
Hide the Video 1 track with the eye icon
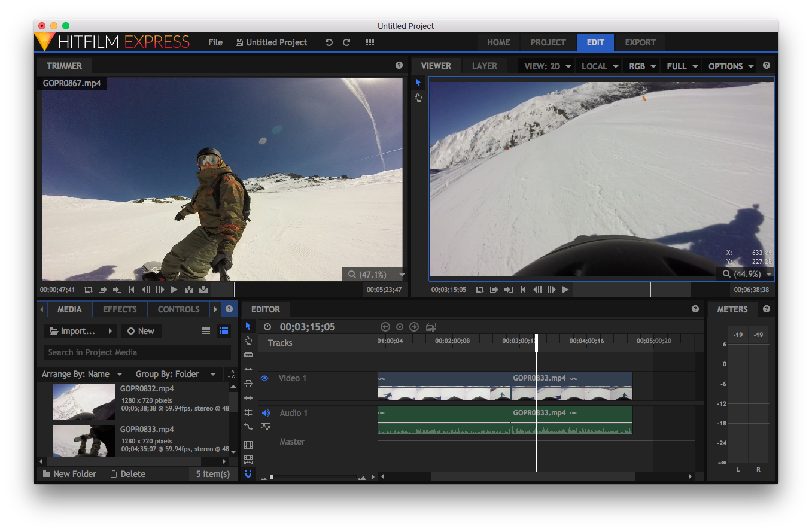coord(264,378)
